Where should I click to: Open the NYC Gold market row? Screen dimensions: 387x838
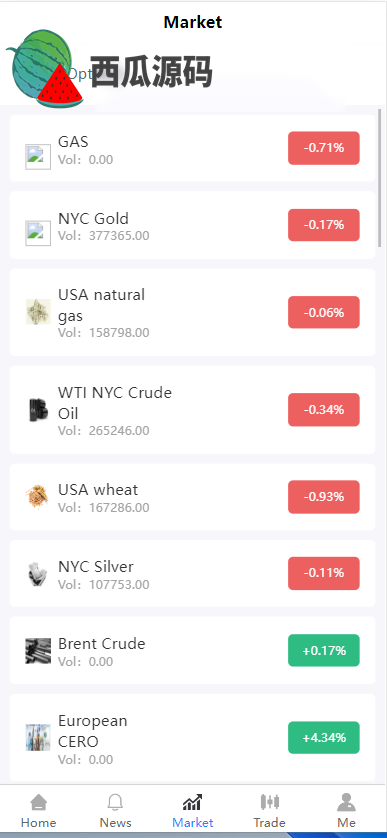[x=192, y=225]
